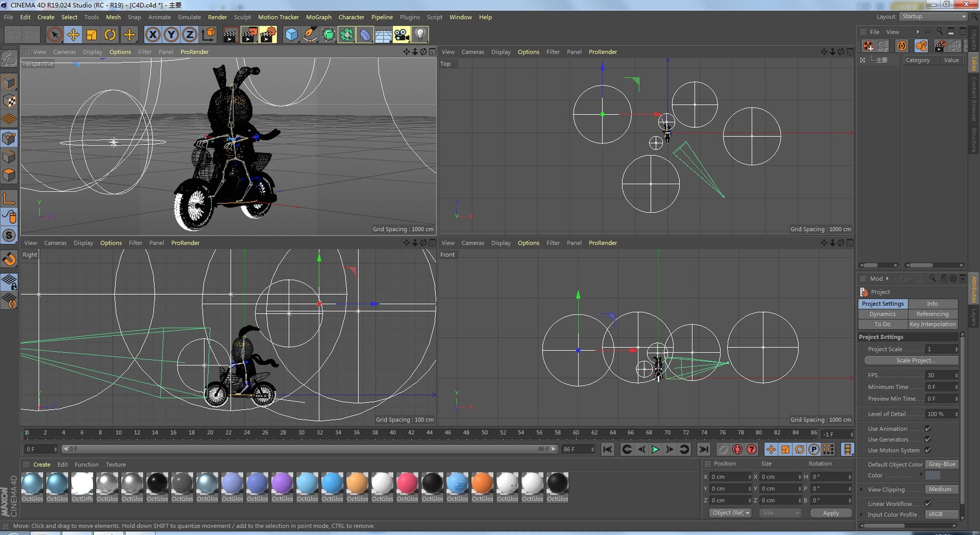980x535 pixels.
Task: Expand the Color field arrow
Action: (921, 475)
